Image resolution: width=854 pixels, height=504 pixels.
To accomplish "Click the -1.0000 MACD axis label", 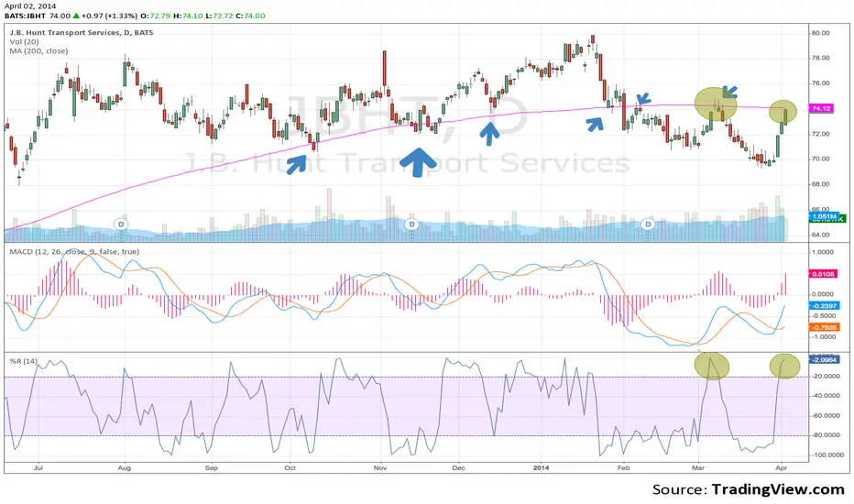I will (x=823, y=336).
